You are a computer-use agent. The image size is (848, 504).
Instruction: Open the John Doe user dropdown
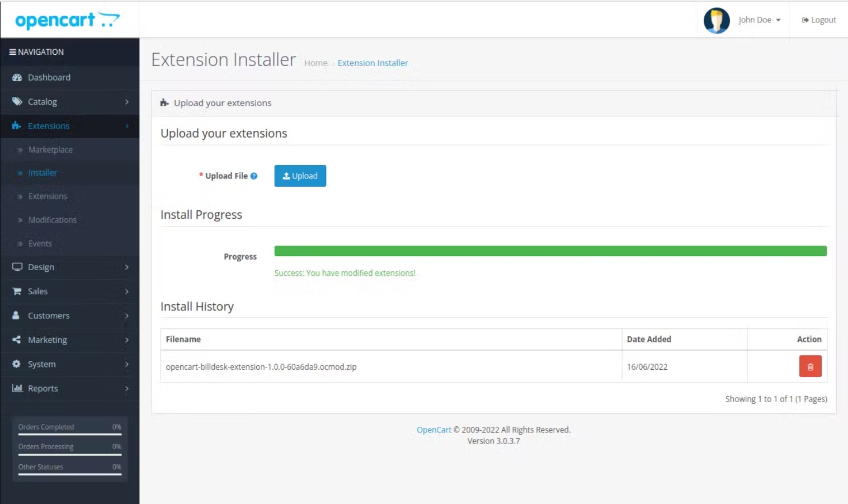[x=759, y=20]
